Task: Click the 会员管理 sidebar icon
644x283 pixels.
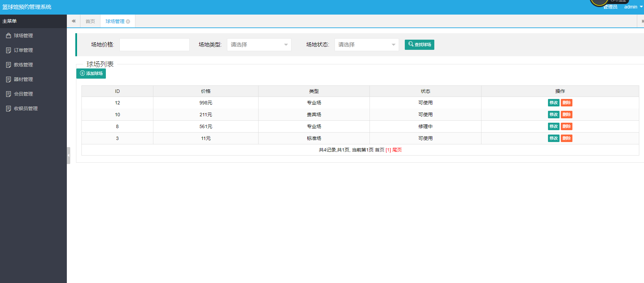Action: 8,94
